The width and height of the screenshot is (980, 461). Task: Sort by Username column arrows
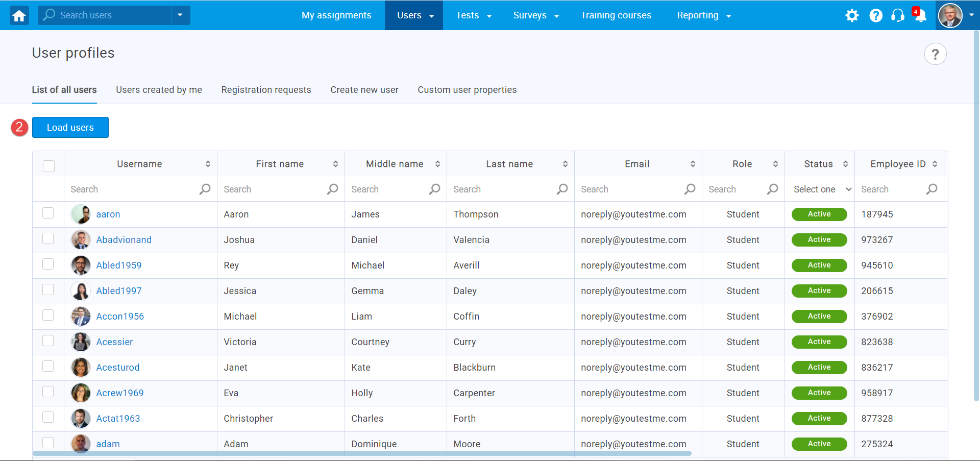(x=208, y=164)
